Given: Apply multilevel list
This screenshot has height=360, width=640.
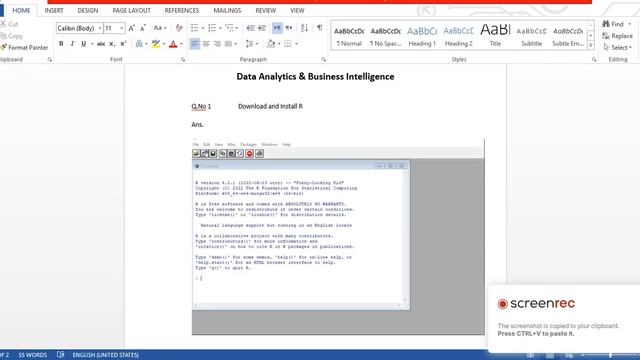Looking at the screenshot, I should tap(229, 28).
